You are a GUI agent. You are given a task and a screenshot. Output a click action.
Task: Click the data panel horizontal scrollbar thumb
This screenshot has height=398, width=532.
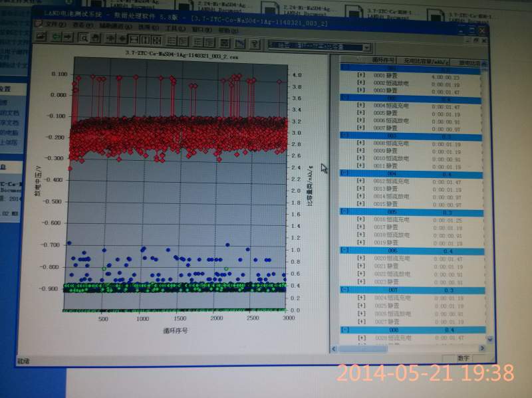coord(362,349)
